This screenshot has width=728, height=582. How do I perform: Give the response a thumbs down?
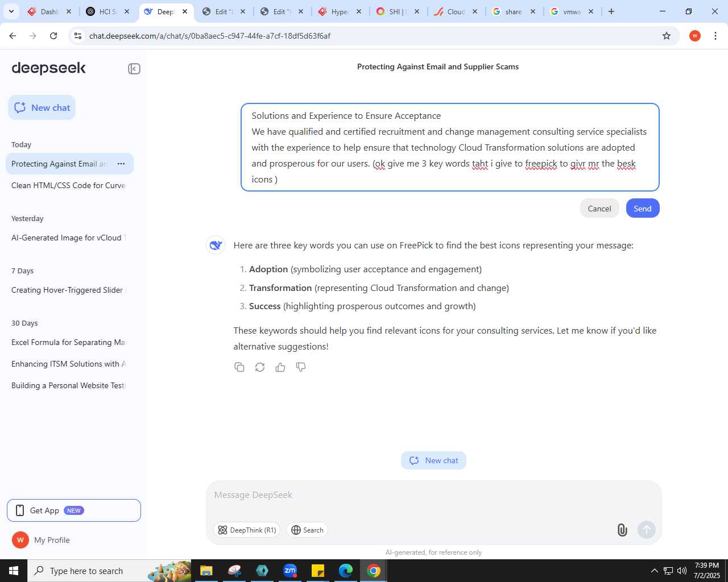click(301, 367)
